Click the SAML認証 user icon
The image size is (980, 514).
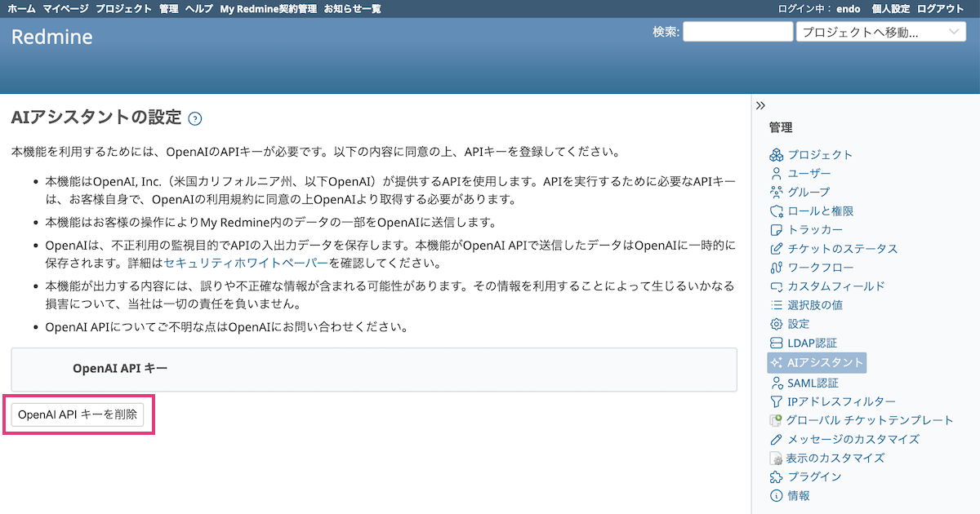click(x=776, y=383)
